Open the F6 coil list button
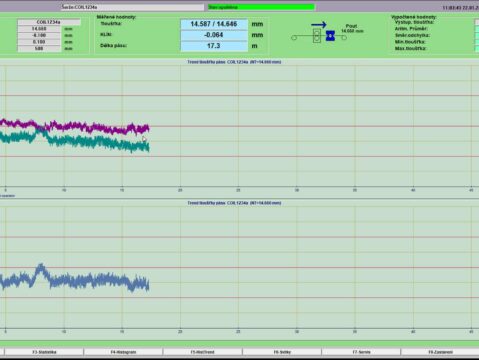 282,352
